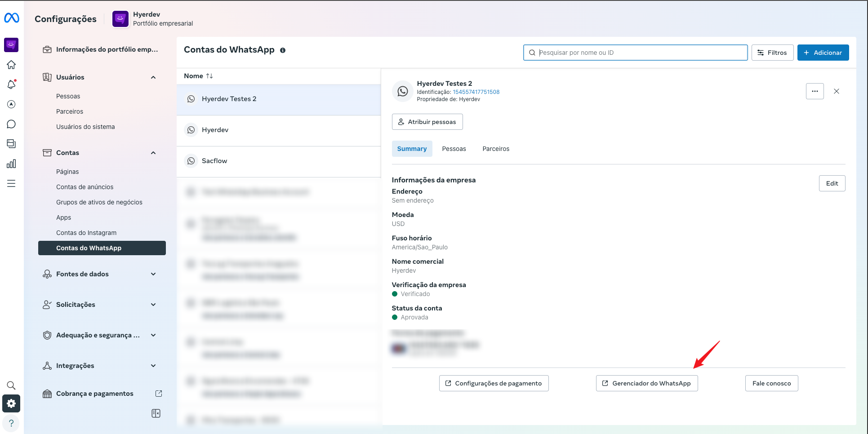This screenshot has width=868, height=434.
Task: Open the Home icon in left rail
Action: 11,65
